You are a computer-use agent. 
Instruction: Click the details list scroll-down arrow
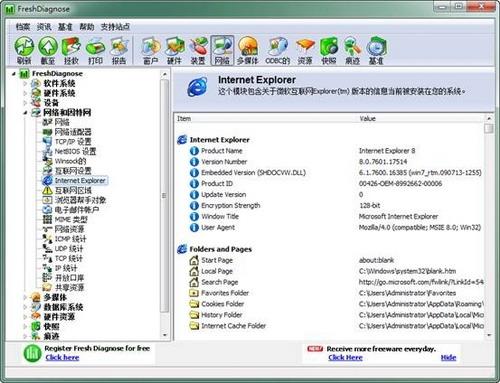(x=489, y=335)
